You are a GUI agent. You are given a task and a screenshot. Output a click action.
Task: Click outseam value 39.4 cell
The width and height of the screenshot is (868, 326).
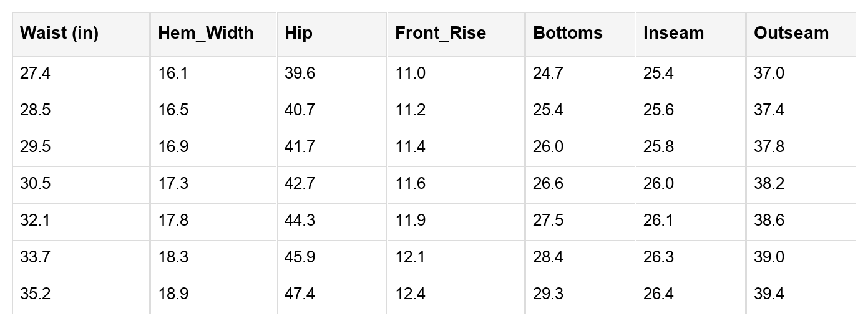click(769, 294)
